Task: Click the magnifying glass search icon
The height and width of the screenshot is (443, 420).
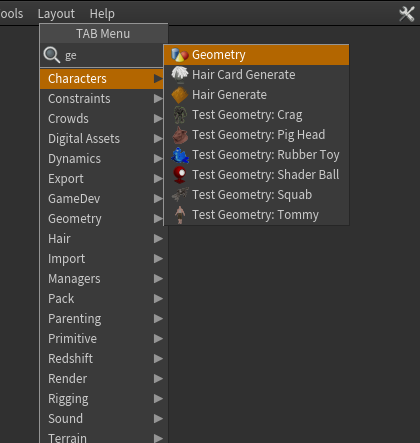Action: [52, 55]
